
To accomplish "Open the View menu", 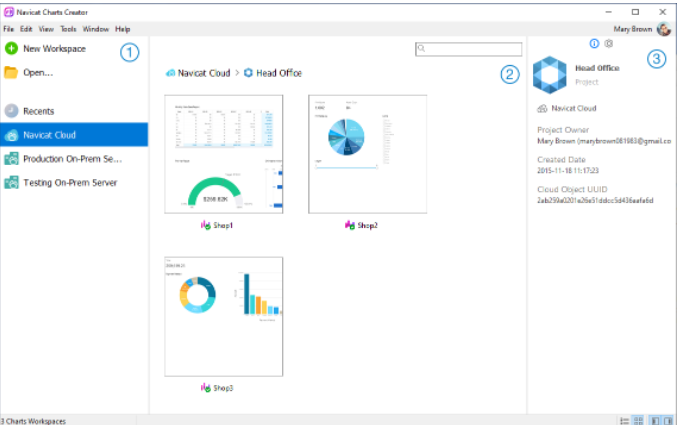I will tap(46, 29).
